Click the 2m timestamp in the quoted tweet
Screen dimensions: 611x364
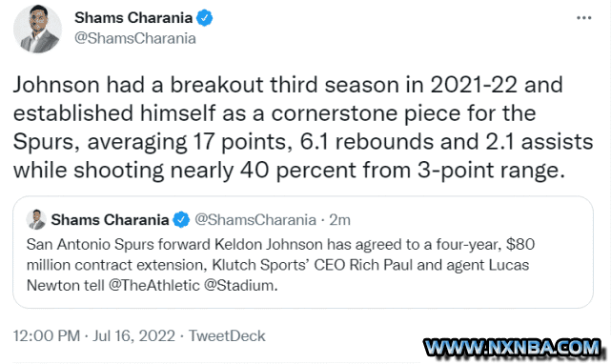[339, 220]
